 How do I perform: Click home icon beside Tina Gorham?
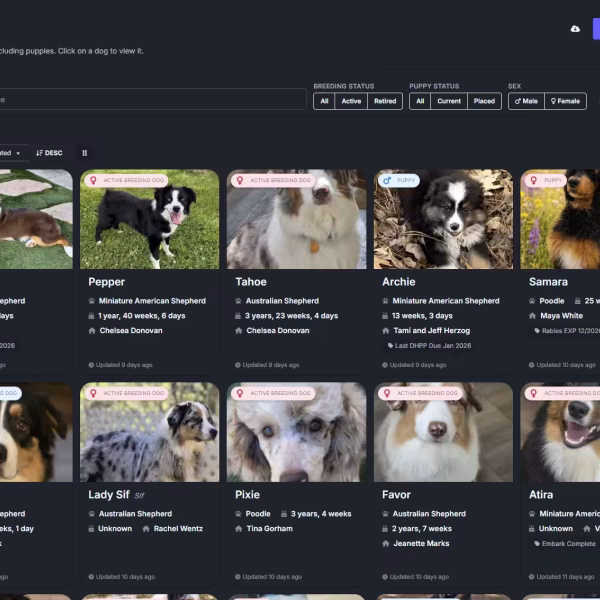pyautogui.click(x=238, y=529)
